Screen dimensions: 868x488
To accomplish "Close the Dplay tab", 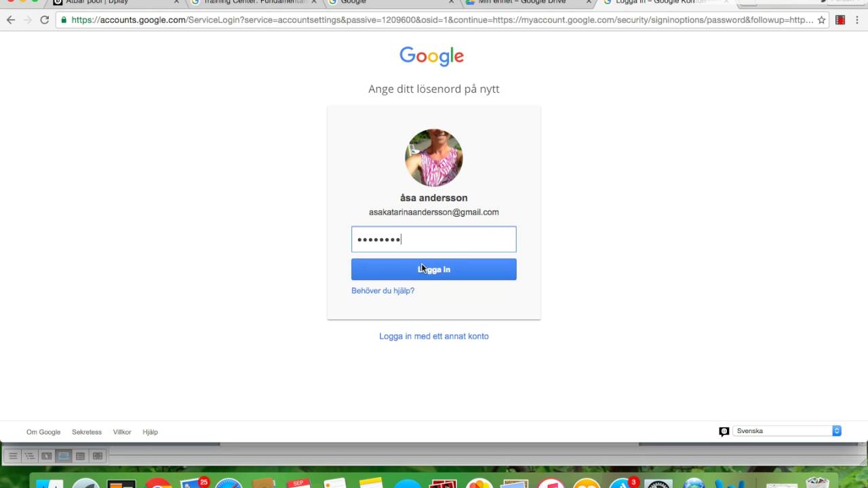I will (x=176, y=2).
